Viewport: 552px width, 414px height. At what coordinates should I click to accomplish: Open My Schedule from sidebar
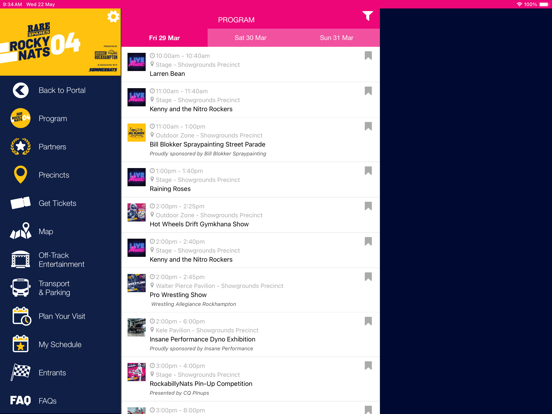tap(60, 344)
